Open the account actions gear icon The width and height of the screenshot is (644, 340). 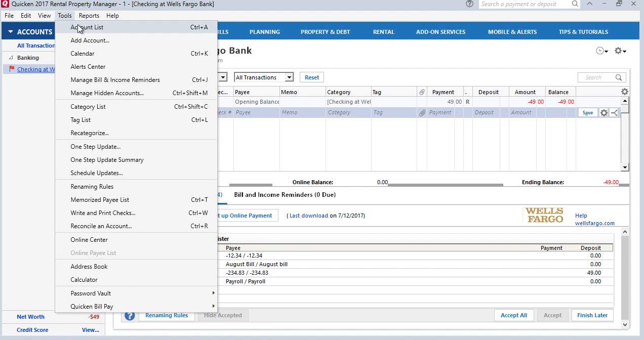coord(620,51)
